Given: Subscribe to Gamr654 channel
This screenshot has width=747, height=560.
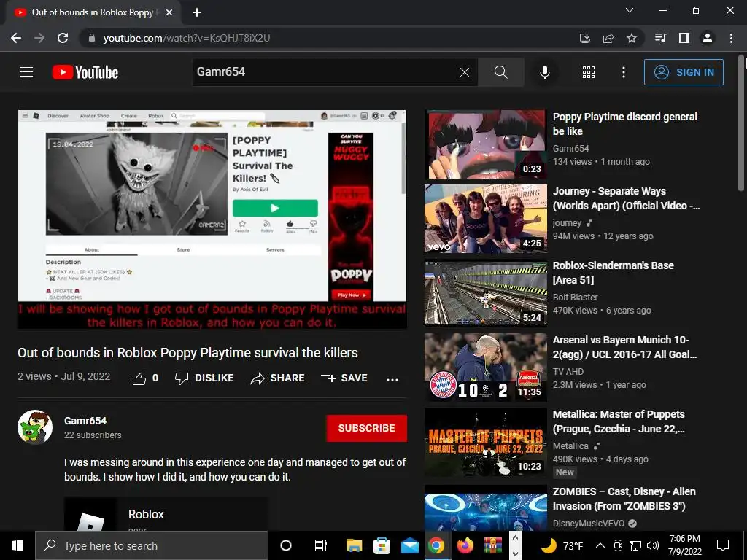Looking at the screenshot, I should tap(366, 428).
